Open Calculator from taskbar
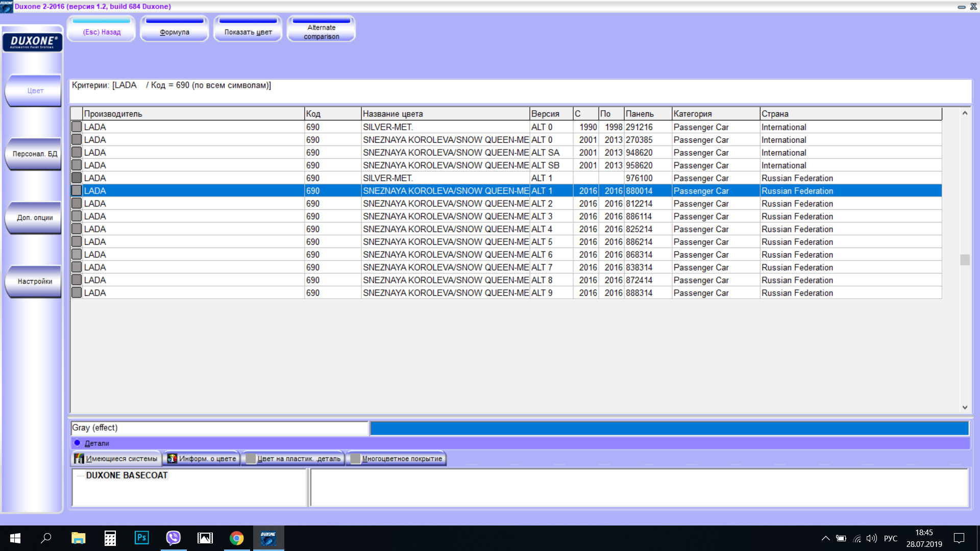Viewport: 980px width, 551px height. 110,538
